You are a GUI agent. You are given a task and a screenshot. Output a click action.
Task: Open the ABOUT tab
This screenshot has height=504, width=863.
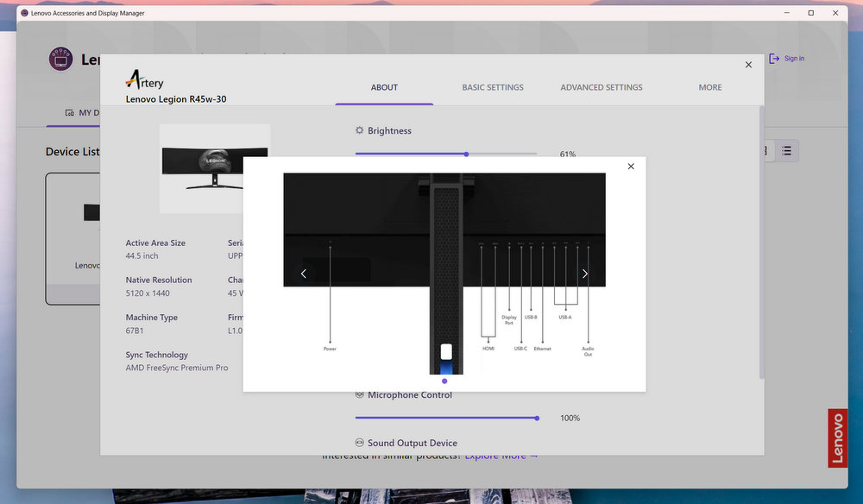click(x=384, y=87)
